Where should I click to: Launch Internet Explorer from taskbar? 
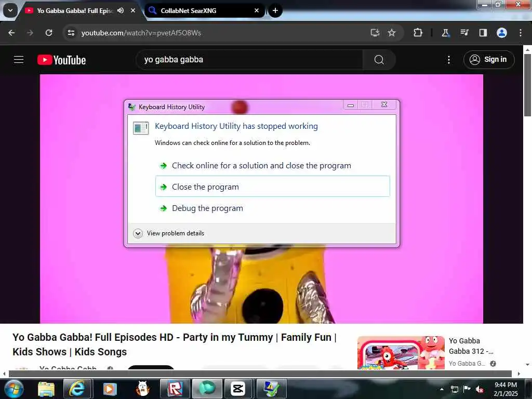pos(77,389)
